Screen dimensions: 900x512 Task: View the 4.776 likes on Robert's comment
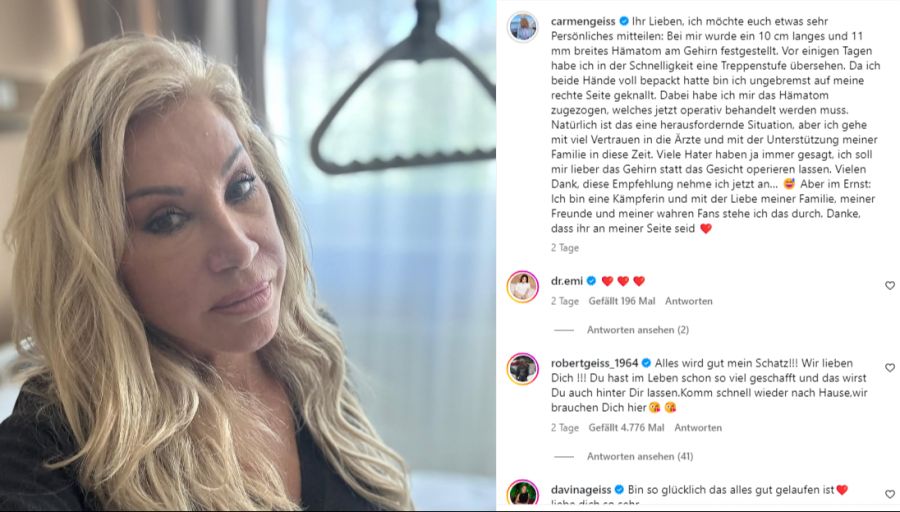click(x=626, y=428)
